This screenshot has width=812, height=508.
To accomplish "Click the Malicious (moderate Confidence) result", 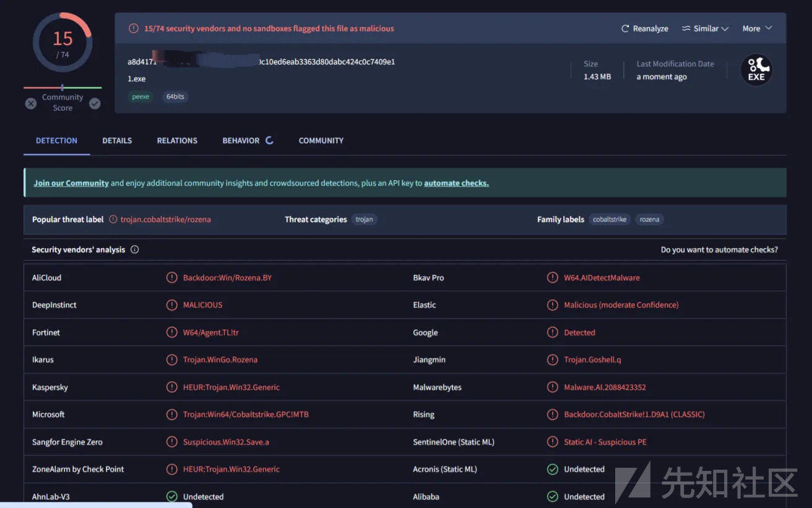I will pyautogui.click(x=621, y=305).
